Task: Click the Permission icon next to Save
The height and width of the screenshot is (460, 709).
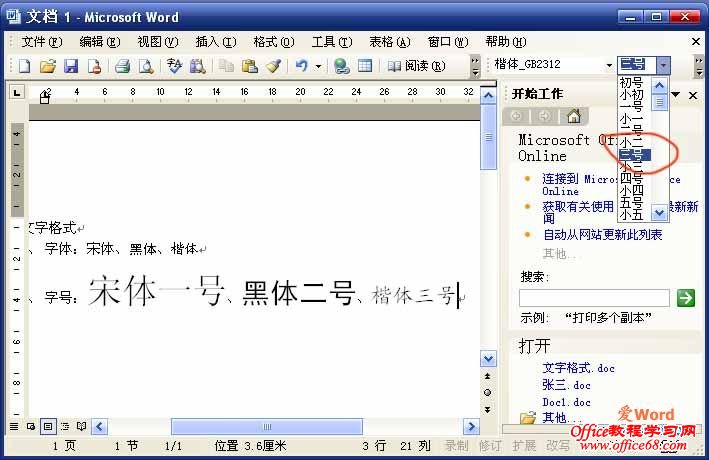Action: pos(94,66)
